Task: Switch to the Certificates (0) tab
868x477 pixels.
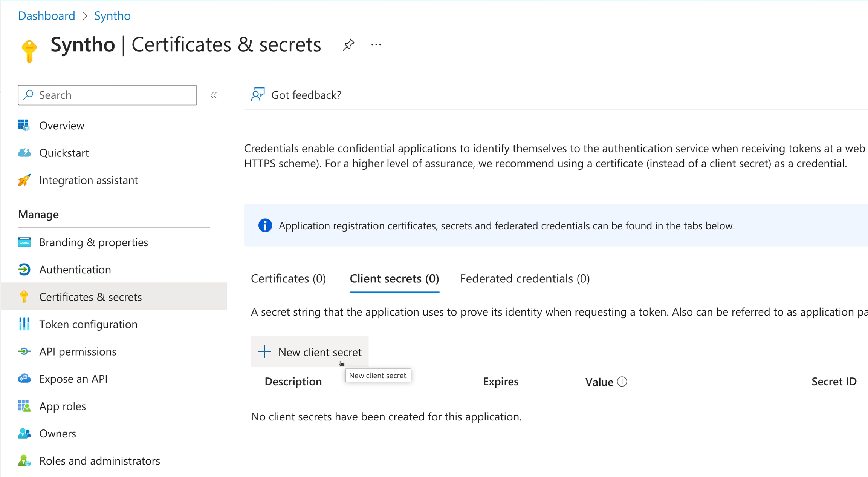Action: pos(288,279)
